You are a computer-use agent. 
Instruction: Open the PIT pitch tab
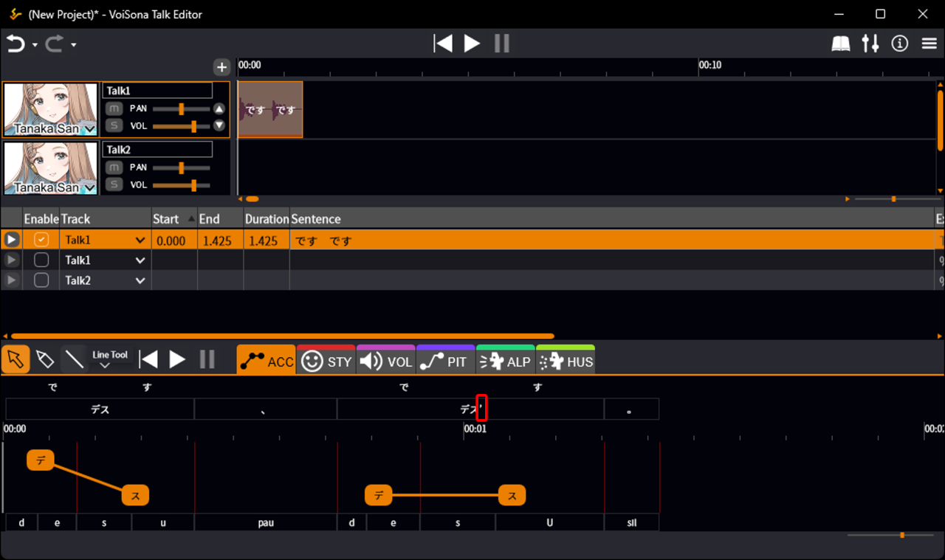tap(446, 360)
